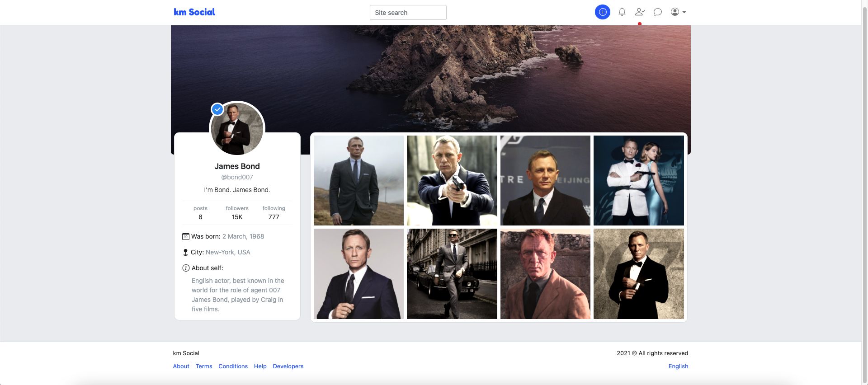
Task: Click the km Social logo
Action: (x=194, y=12)
